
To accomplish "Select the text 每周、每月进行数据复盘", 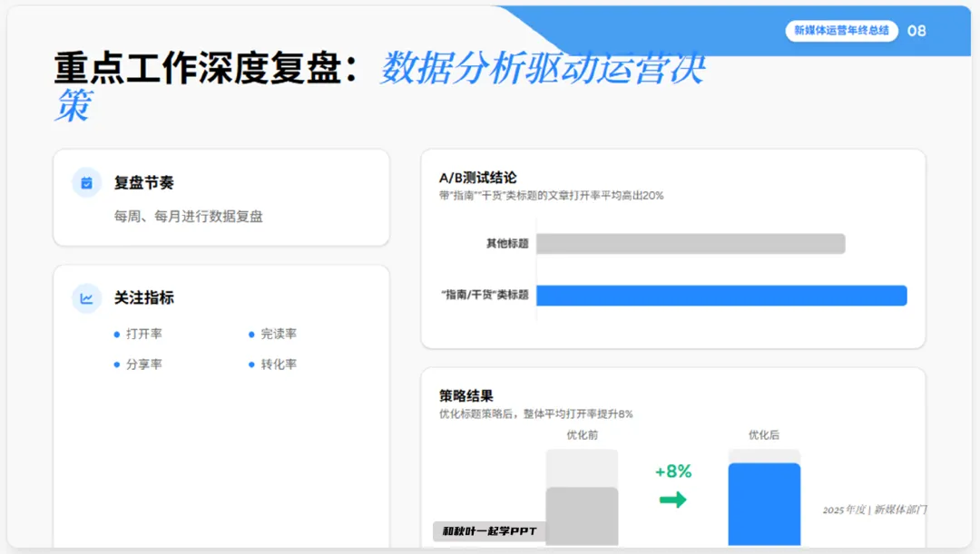I will tap(188, 216).
